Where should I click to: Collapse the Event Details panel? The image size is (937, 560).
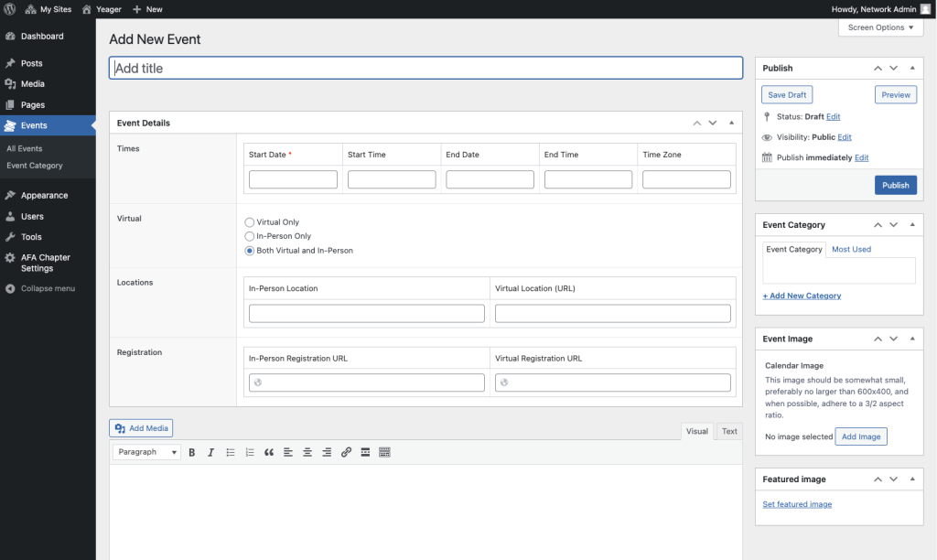click(731, 124)
